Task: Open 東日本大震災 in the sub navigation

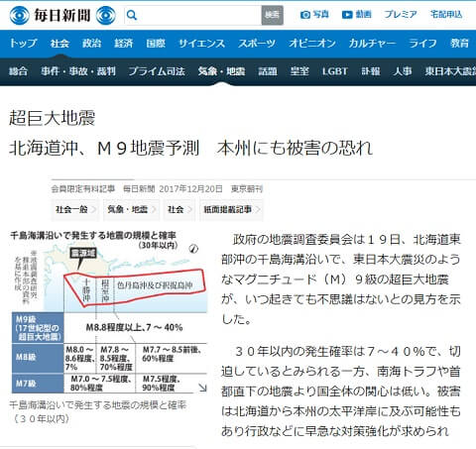Action: 450,71
